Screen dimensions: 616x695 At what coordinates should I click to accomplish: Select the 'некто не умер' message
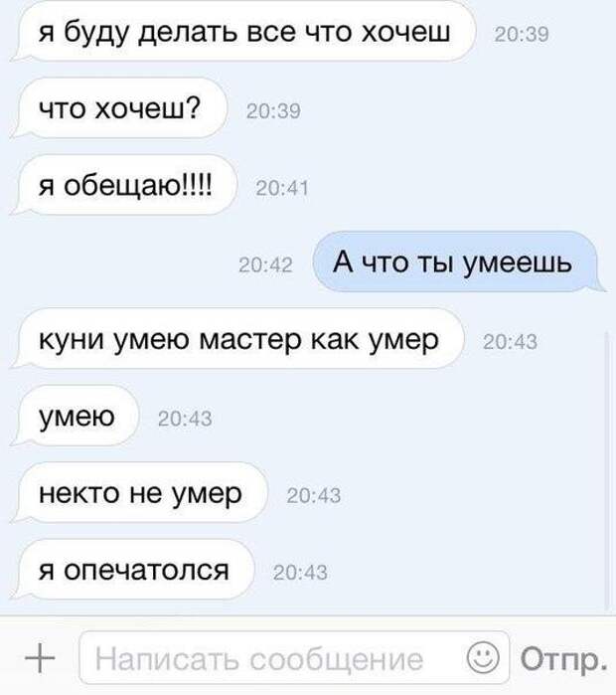click(139, 492)
